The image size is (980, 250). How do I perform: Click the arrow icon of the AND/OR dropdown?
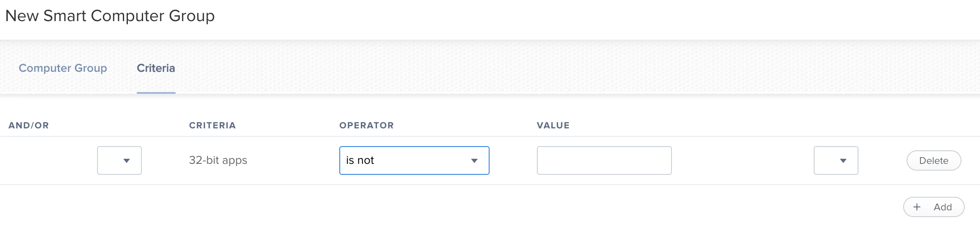click(127, 161)
